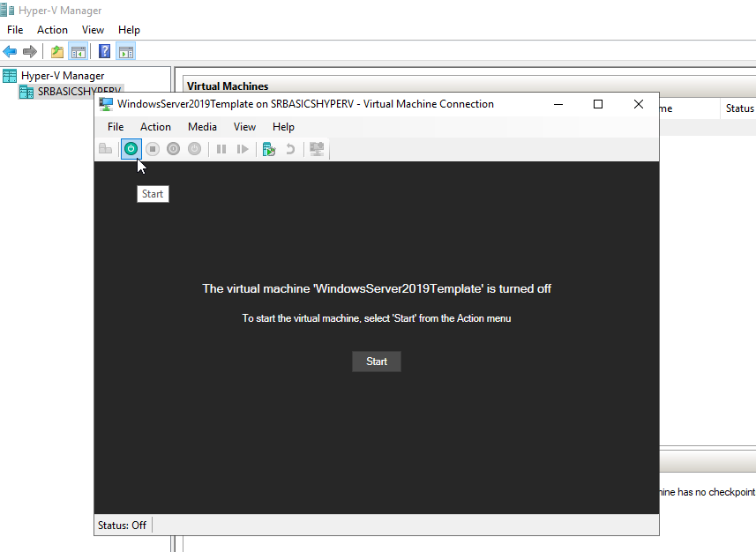Open Help menu in Hyper-V Manager window

point(129,30)
